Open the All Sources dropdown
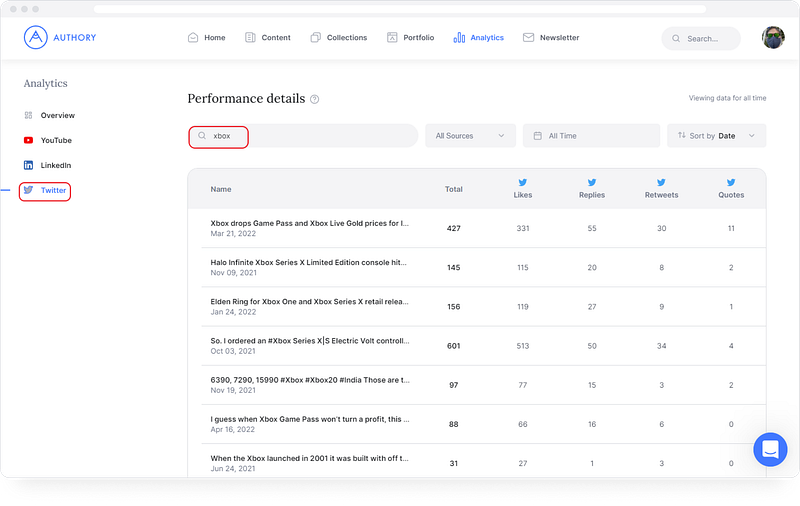The image size is (800, 506). 470,136
